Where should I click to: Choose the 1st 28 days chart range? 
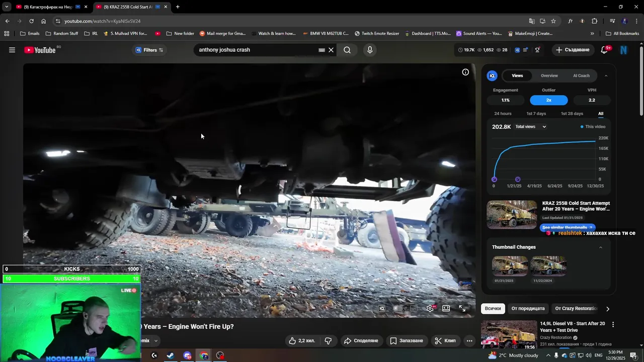[x=572, y=114]
